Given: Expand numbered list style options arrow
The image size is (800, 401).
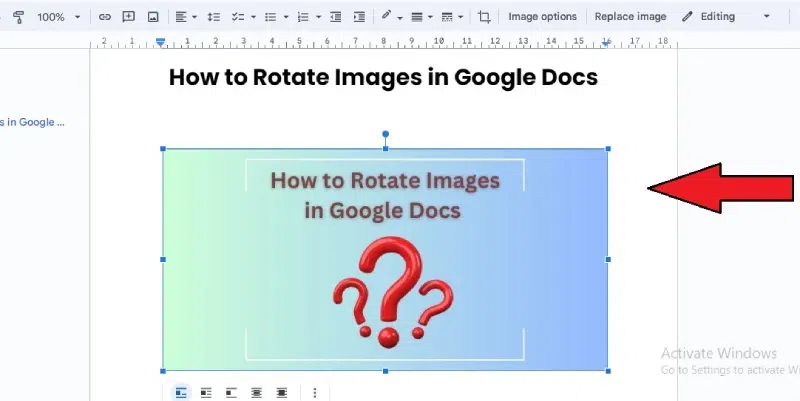Looking at the screenshot, I should tap(318, 17).
